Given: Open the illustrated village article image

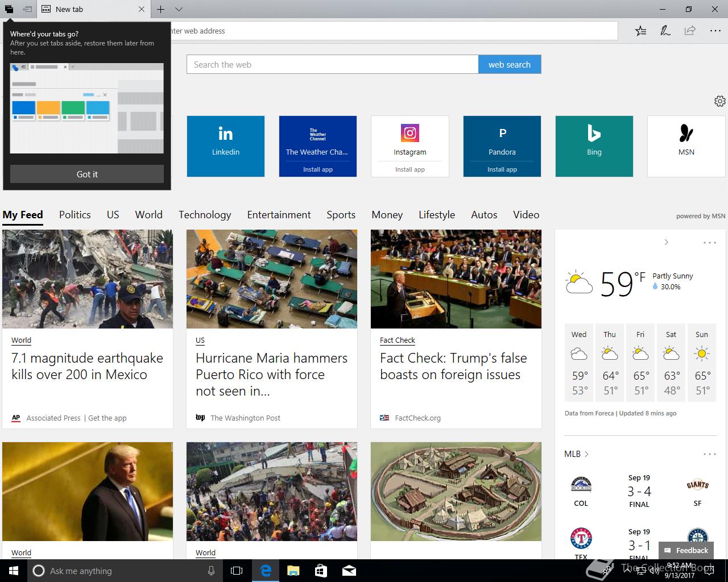Looking at the screenshot, I should (456, 492).
